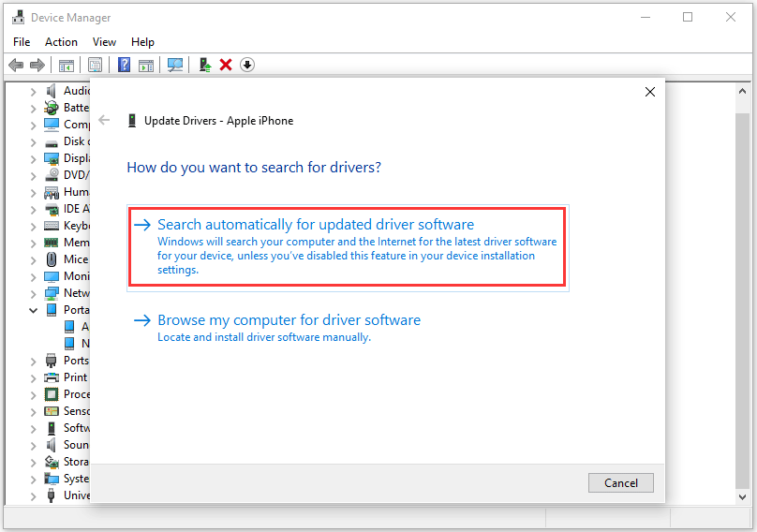Click the Storage controllers category icon
The width and height of the screenshot is (757, 532).
click(x=52, y=462)
